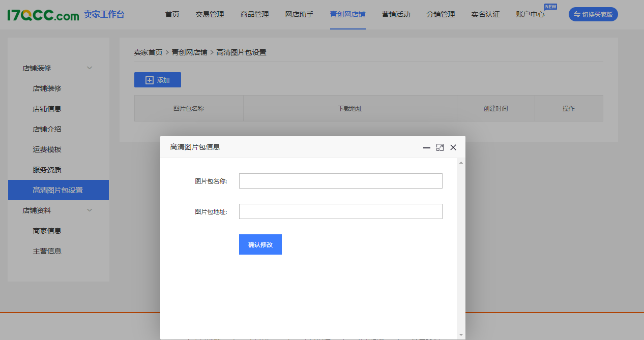
Task: Click the 添加 button with plus icon
Action: point(158,80)
